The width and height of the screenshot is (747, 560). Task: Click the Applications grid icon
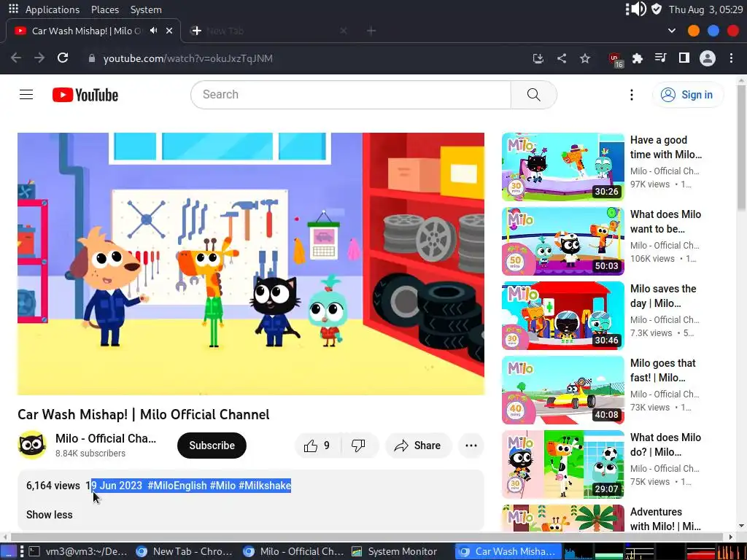tap(13, 9)
